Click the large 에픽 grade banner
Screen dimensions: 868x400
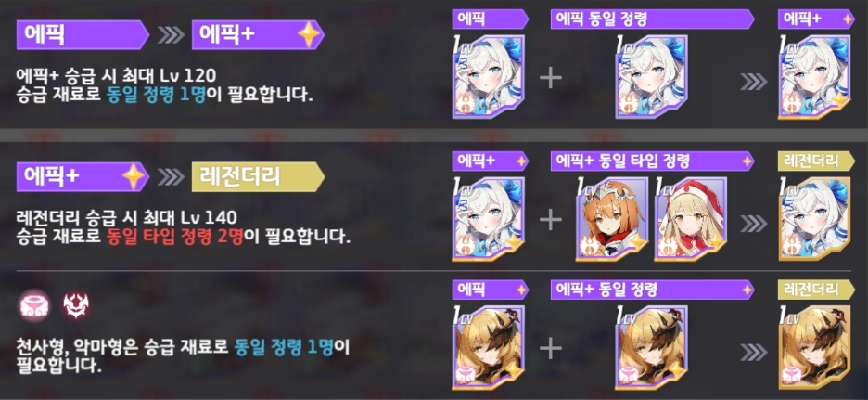click(x=83, y=35)
